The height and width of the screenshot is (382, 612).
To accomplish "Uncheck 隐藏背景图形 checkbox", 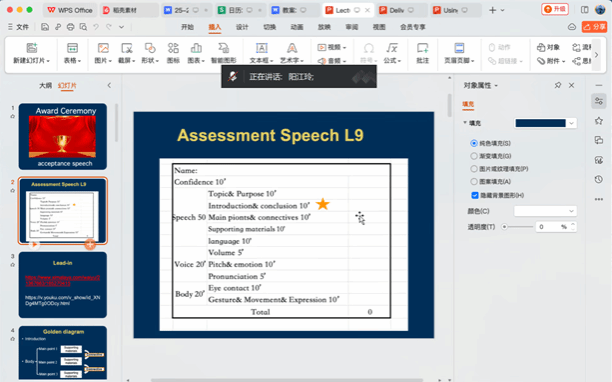I will click(x=475, y=195).
